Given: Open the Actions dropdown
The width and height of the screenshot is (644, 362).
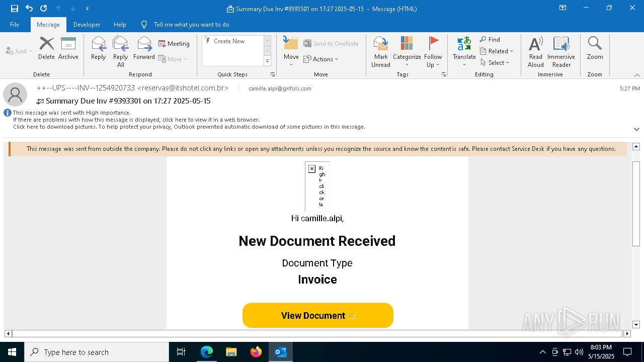Looking at the screenshot, I should point(321,59).
